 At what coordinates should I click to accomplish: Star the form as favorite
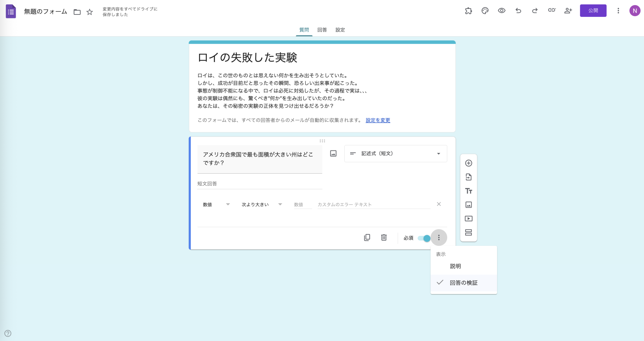90,12
